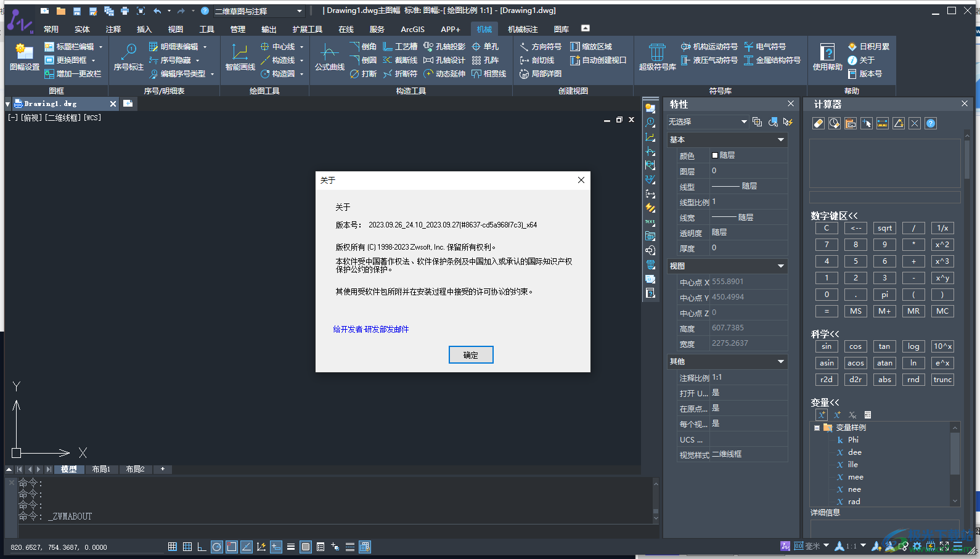Collapse the 基本 section in 特性 panel
This screenshot has width=980, height=559.
coord(781,140)
